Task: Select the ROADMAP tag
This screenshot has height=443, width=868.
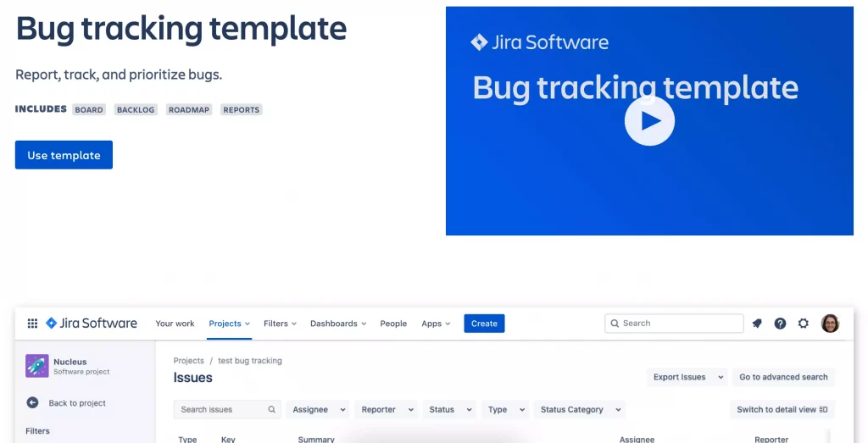Action: pos(189,109)
